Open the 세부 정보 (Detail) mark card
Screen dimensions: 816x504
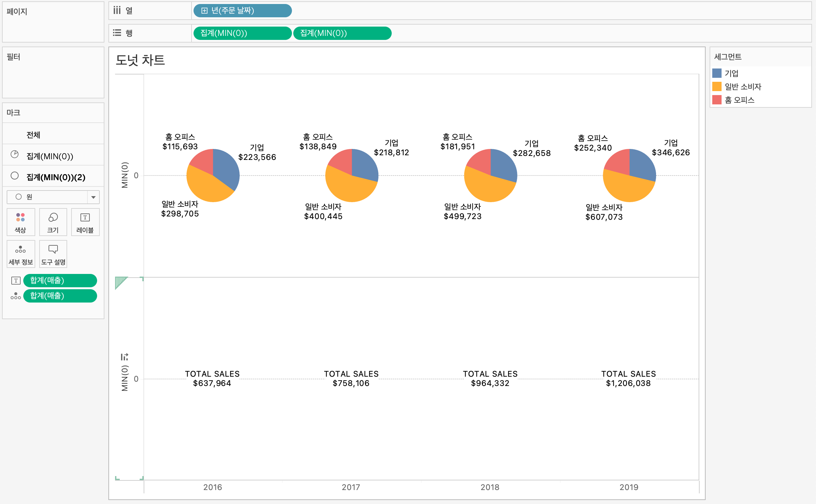pos(20,254)
